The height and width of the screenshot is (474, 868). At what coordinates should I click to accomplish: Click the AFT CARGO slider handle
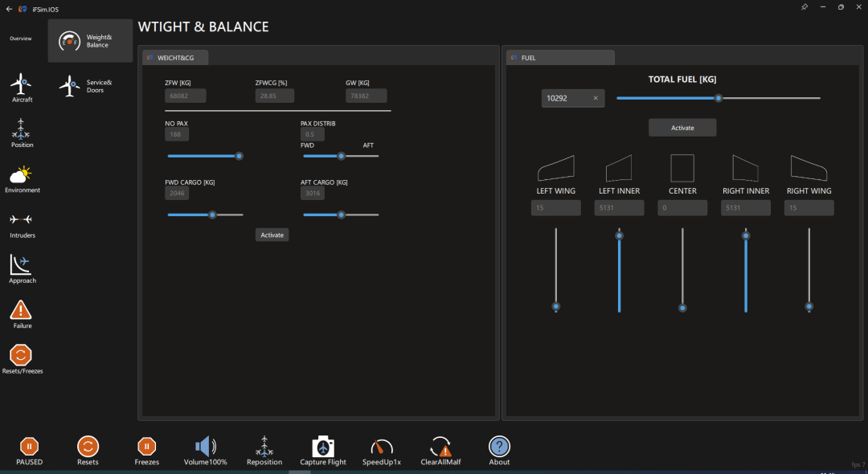pyautogui.click(x=342, y=215)
